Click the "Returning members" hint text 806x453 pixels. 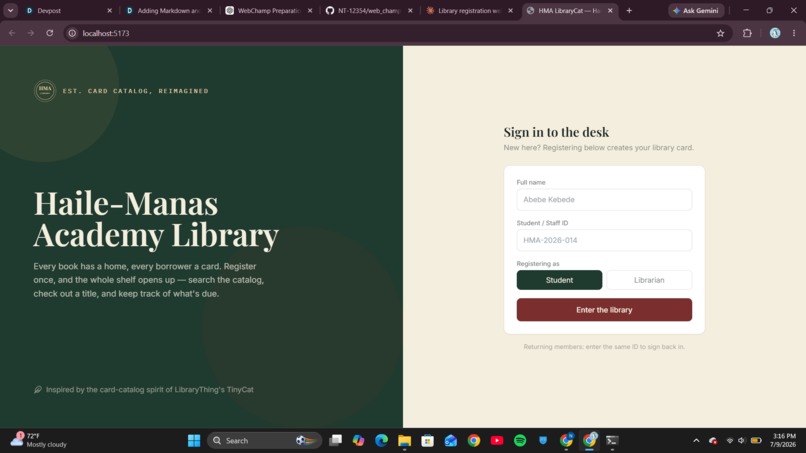tap(604, 347)
